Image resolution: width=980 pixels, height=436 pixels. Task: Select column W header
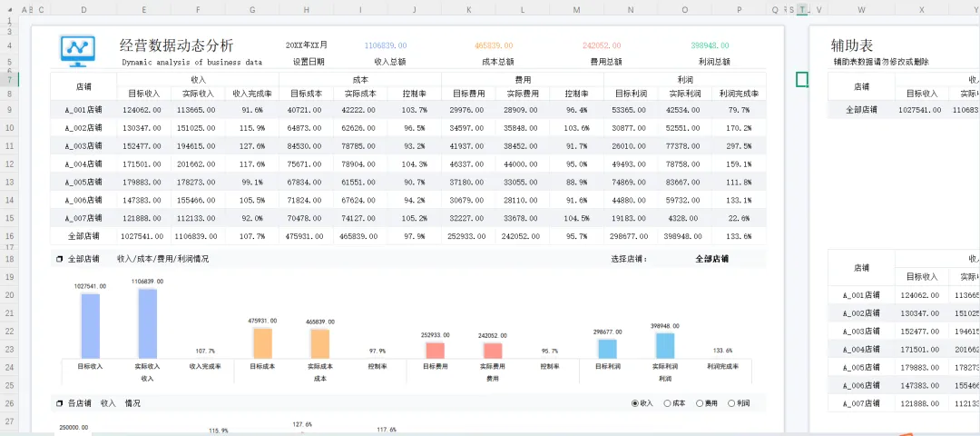click(861, 9)
